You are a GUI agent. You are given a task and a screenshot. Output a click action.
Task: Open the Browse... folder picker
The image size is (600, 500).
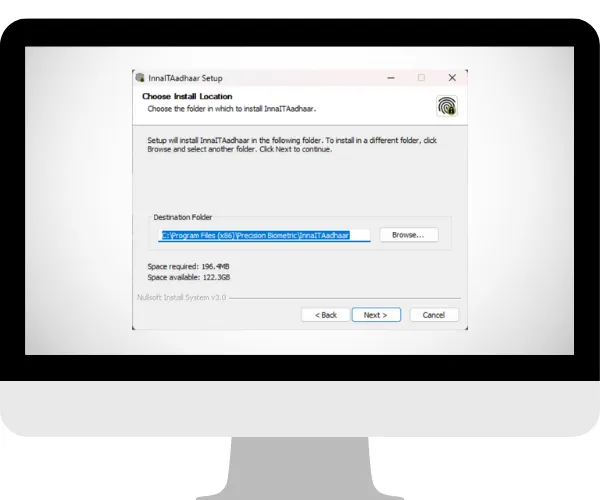click(408, 235)
